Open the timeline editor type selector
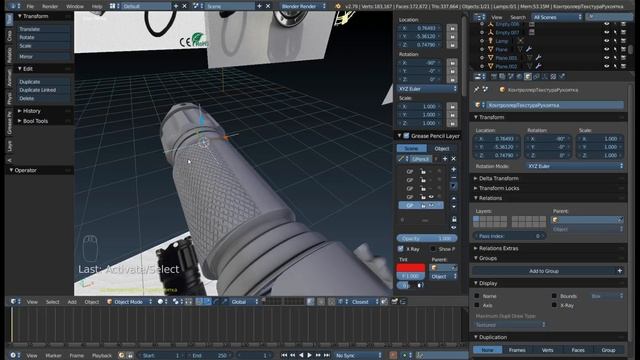The height and width of the screenshot is (360, 640). pyautogui.click(x=15, y=356)
